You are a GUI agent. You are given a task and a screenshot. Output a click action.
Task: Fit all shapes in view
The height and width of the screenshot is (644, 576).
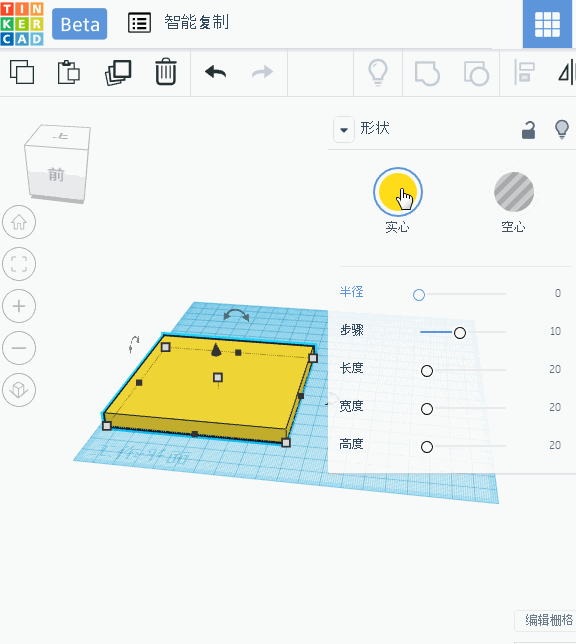pos(19,264)
